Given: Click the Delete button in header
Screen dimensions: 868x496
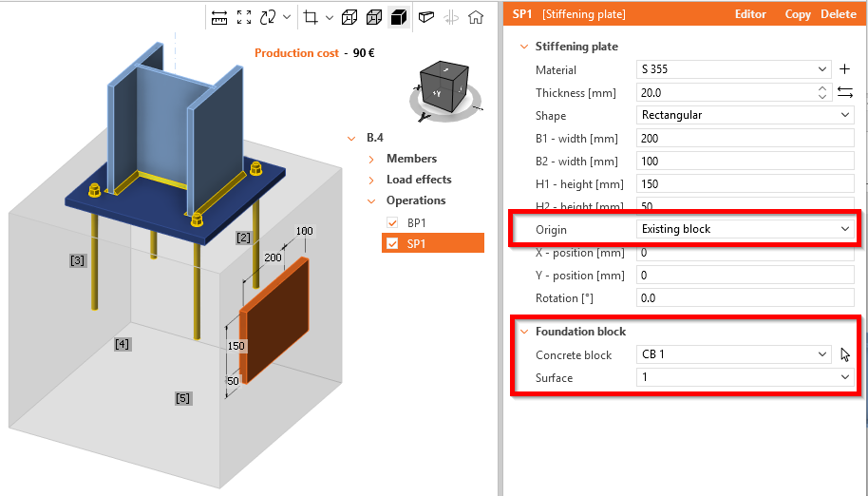Looking at the screenshot, I should [838, 14].
